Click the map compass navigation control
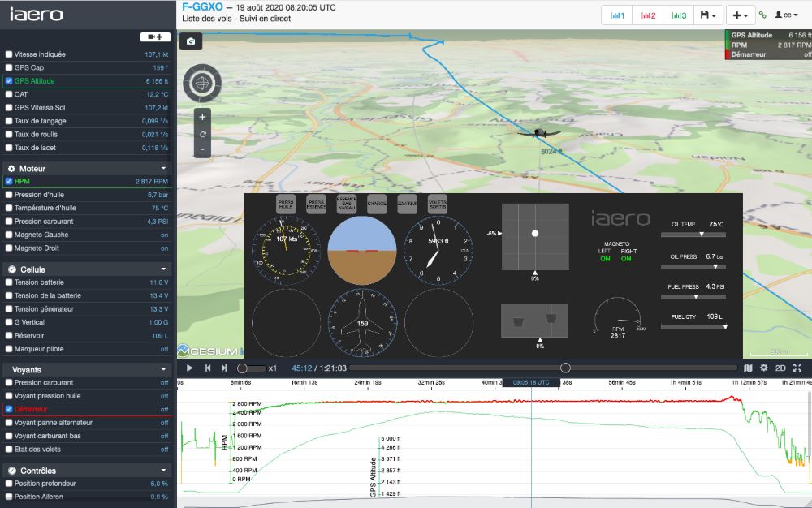This screenshot has height=508, width=812. pyautogui.click(x=202, y=82)
